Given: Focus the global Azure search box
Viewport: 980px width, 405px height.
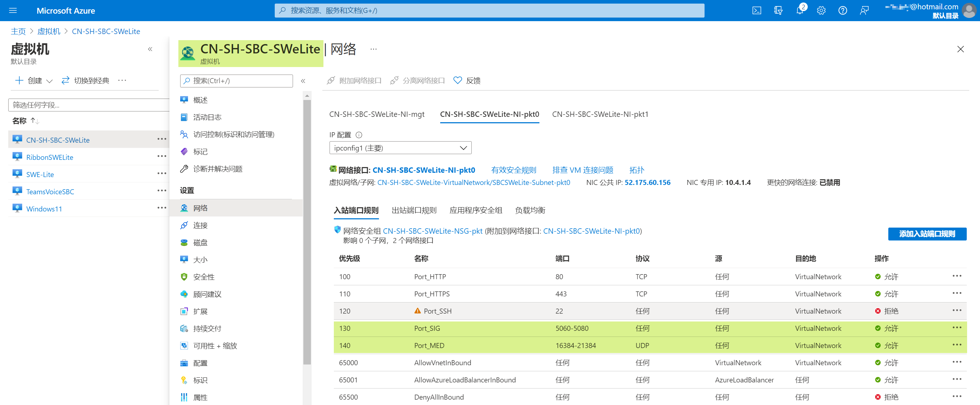Looking at the screenshot, I should click(x=489, y=10).
